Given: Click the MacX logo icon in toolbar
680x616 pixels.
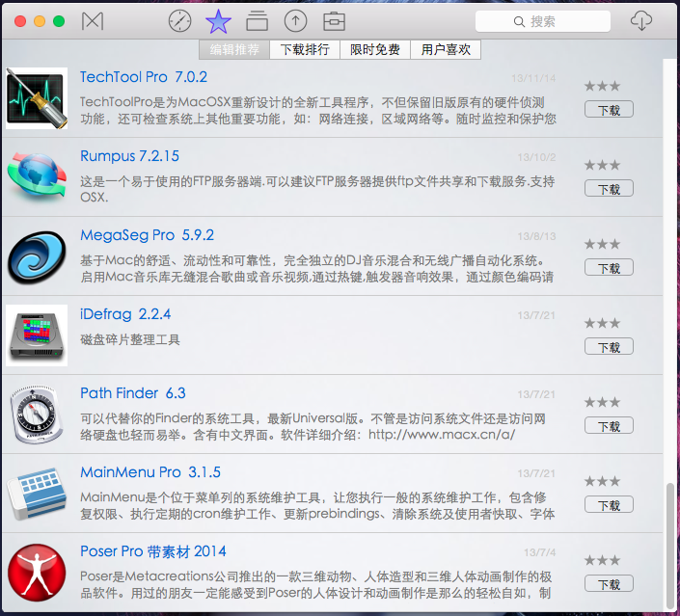Looking at the screenshot, I should tap(93, 21).
